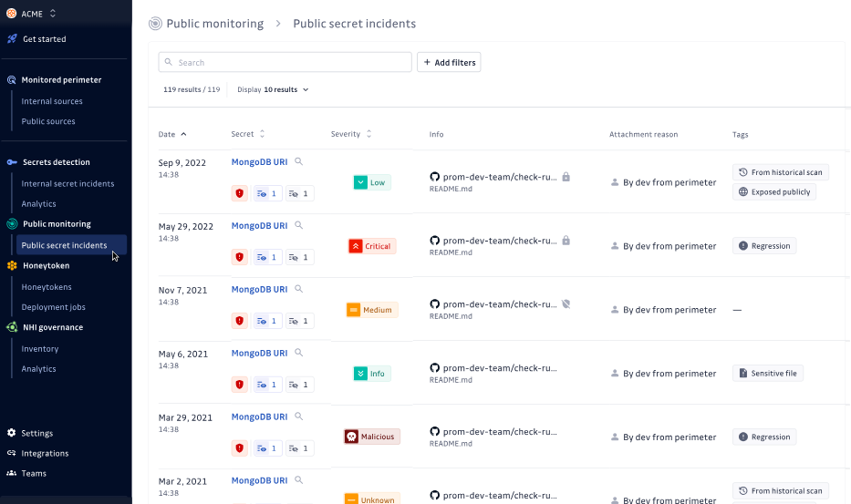Sort by Secret column
Screen dimensions: 851x504
tap(248, 134)
